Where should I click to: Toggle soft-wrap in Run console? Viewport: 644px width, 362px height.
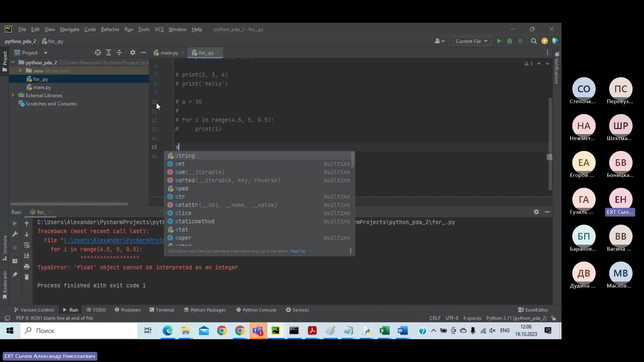(x=27, y=245)
